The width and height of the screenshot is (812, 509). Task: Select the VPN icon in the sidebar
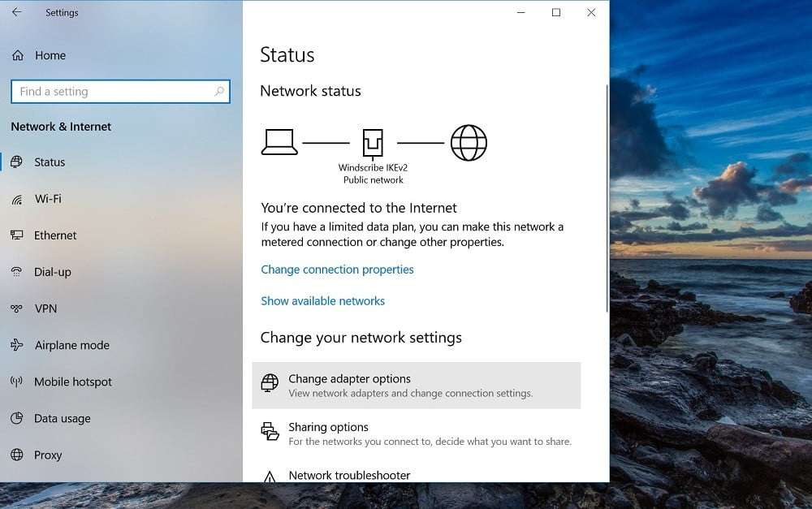[17, 308]
